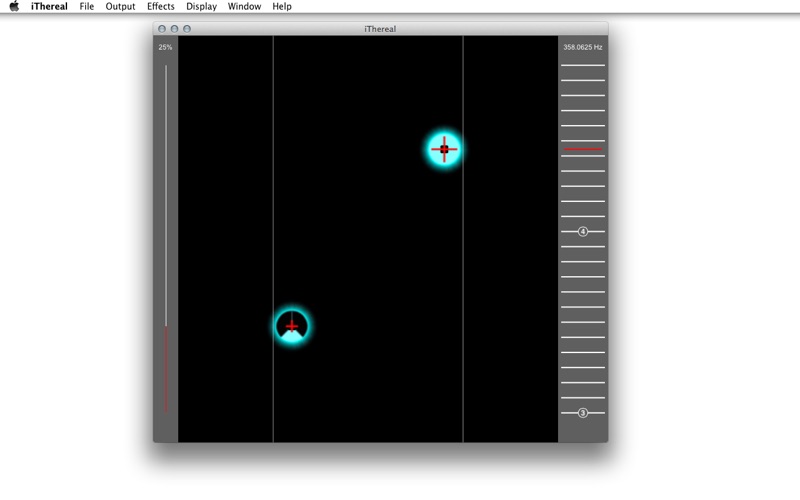Click the 358.0625 Hz frequency readout
The width and height of the screenshot is (800, 500).
click(583, 47)
